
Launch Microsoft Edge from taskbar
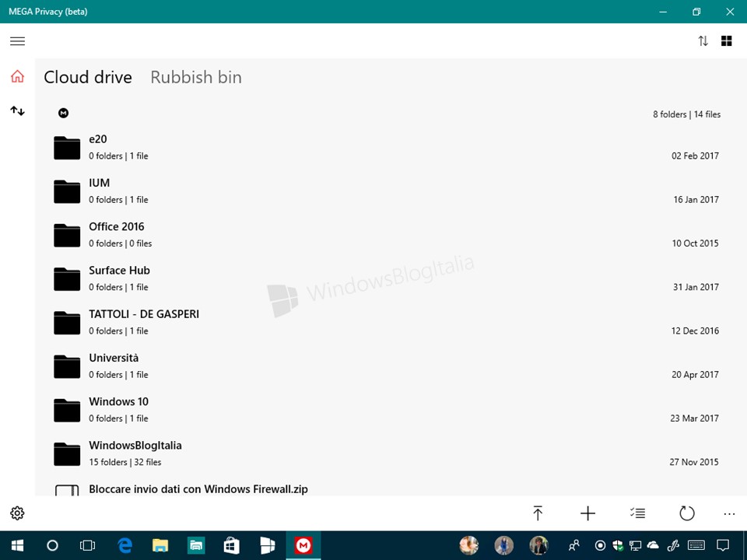coord(124,545)
